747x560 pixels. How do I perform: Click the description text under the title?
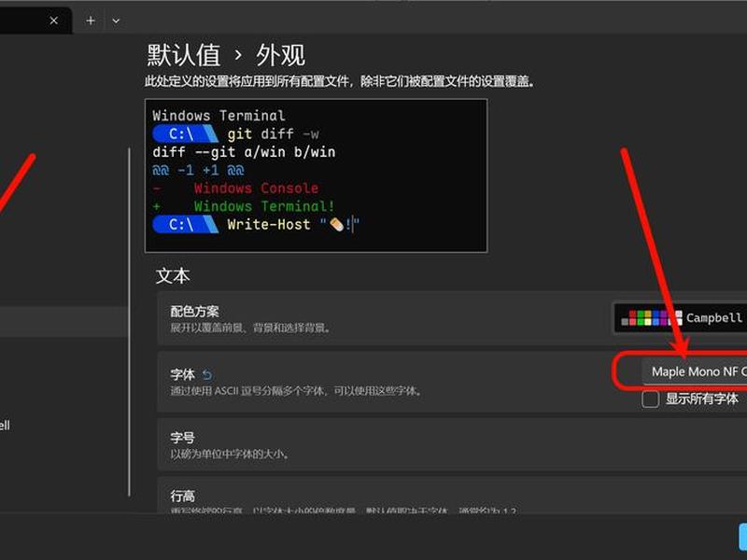(x=339, y=82)
